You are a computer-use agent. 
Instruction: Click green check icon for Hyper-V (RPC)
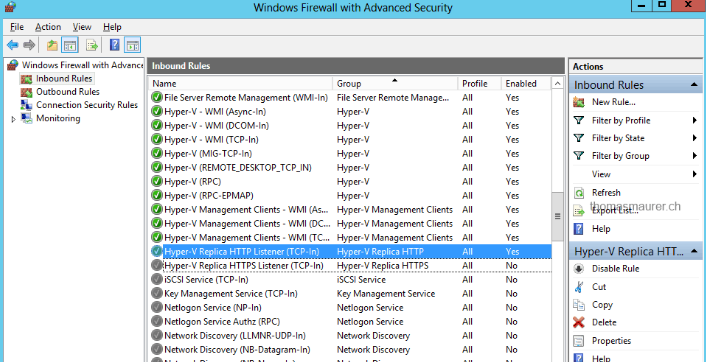point(157,181)
